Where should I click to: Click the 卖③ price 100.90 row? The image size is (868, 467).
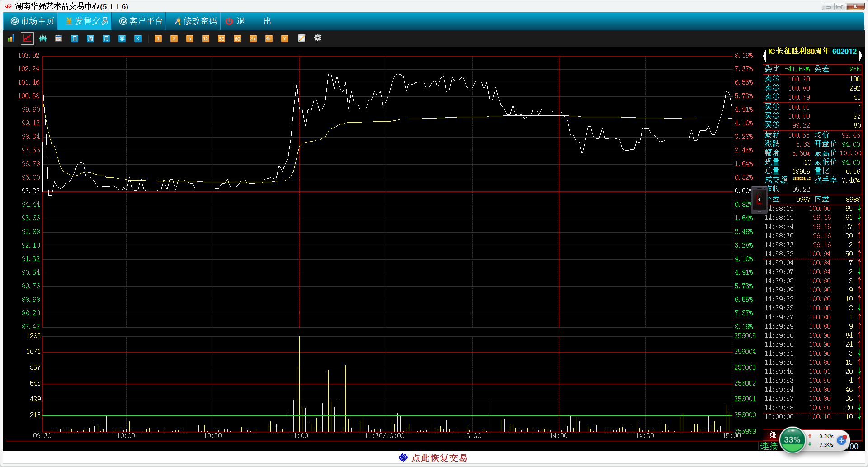coord(812,79)
